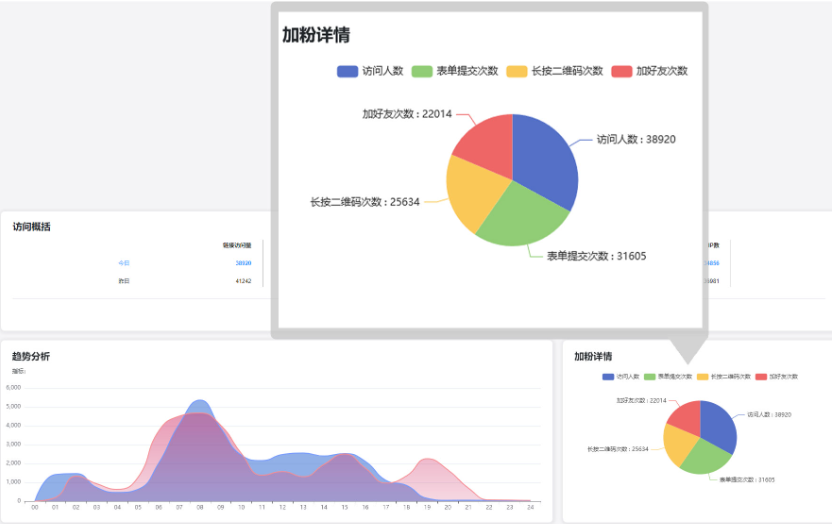Hide 长按二维码次数 series in the enlarged legend
Image resolution: width=839 pixels, height=524 pixels.
(x=554, y=71)
